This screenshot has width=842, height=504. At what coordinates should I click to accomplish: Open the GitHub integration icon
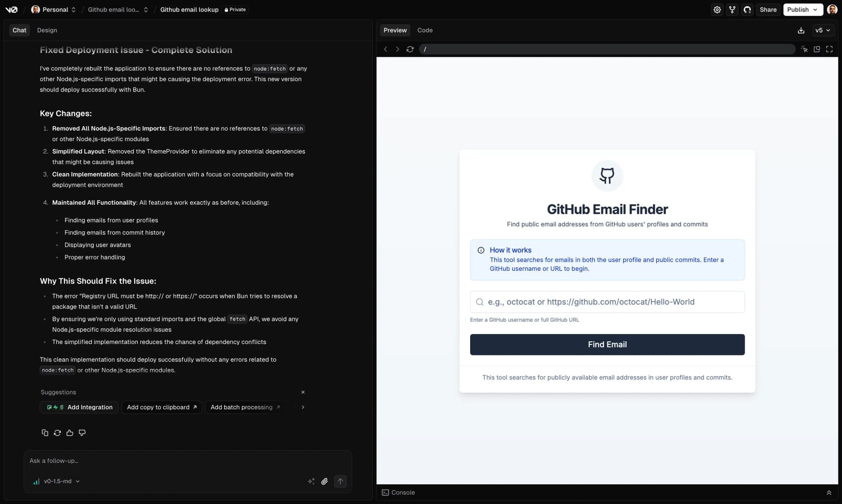coord(747,9)
